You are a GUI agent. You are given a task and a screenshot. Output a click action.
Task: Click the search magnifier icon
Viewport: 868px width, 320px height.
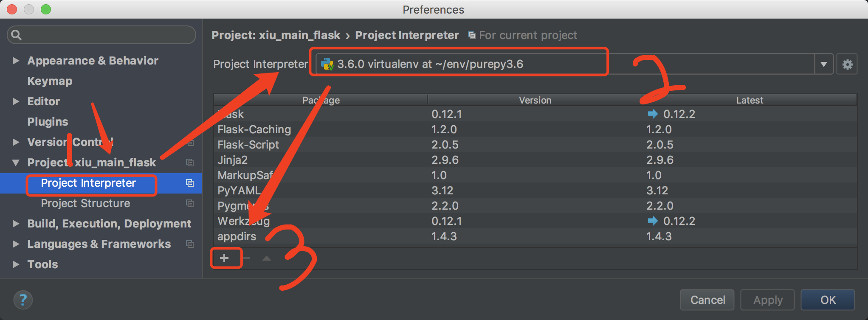[x=16, y=35]
